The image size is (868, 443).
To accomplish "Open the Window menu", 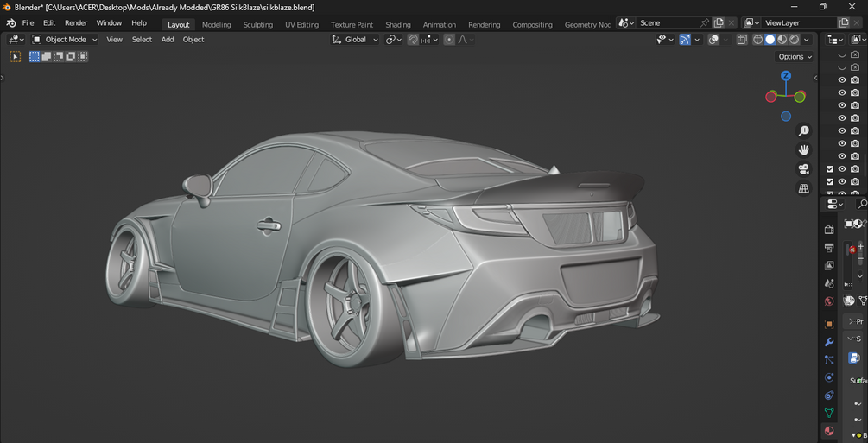I will pos(109,23).
